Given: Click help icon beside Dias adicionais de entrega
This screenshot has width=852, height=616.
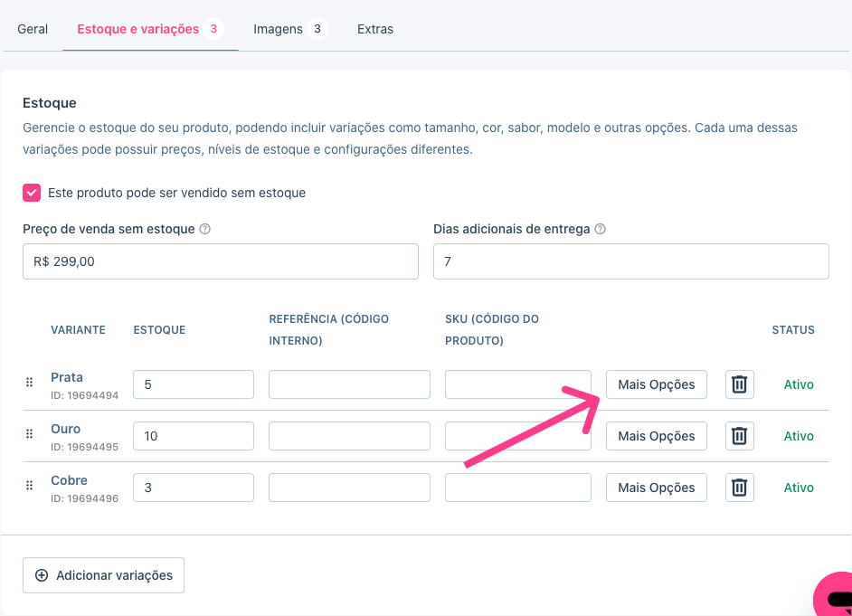Looking at the screenshot, I should point(600,229).
